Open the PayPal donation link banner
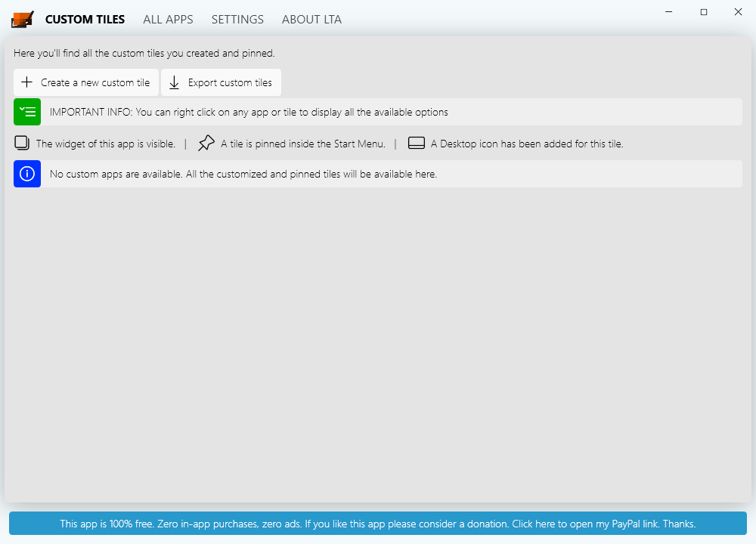The image size is (756, 544). pos(378,524)
